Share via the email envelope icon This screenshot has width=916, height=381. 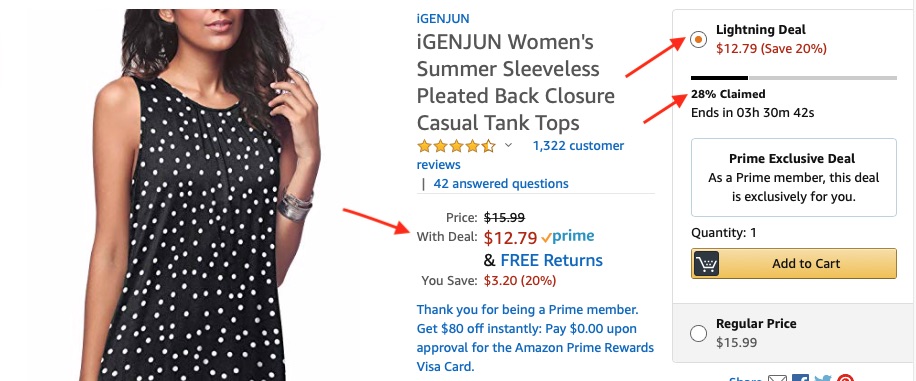777,379
